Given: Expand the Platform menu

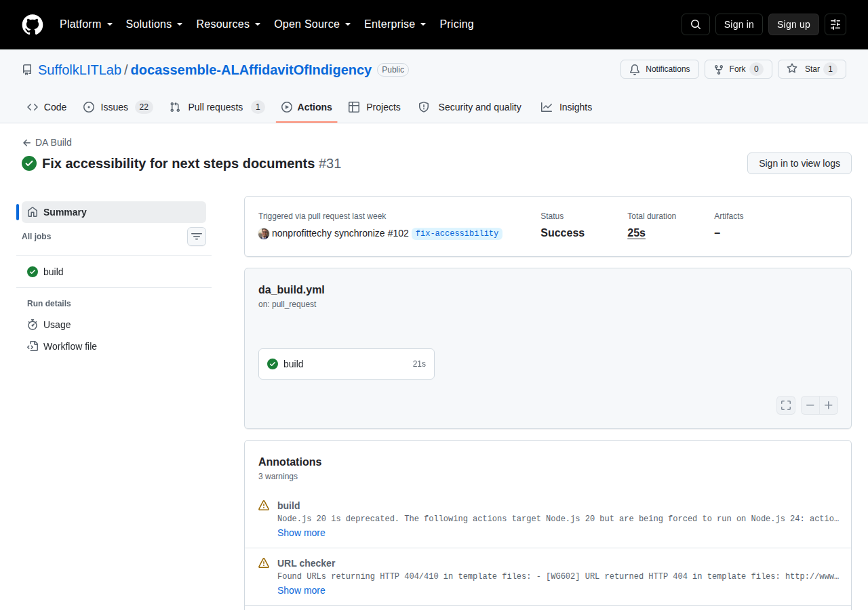Looking at the screenshot, I should pos(85,24).
